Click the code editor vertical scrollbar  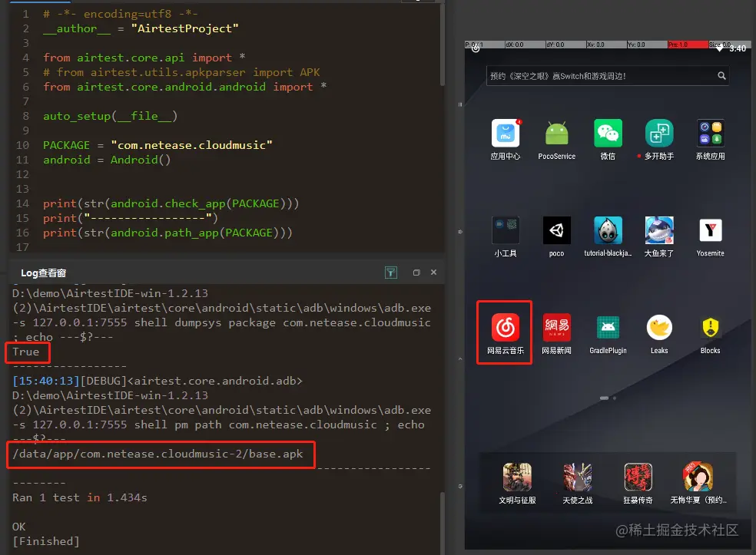[x=442, y=46]
